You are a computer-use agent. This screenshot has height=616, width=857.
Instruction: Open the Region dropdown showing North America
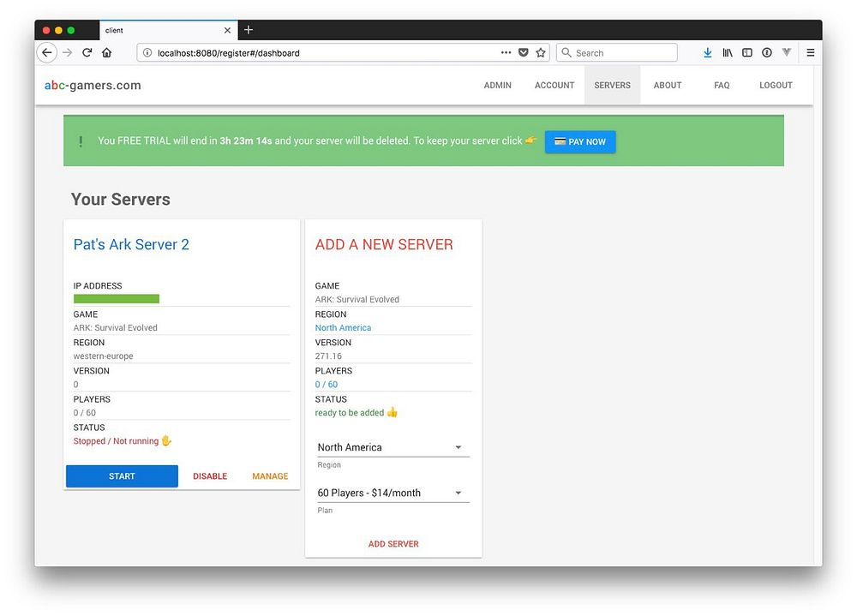click(393, 447)
